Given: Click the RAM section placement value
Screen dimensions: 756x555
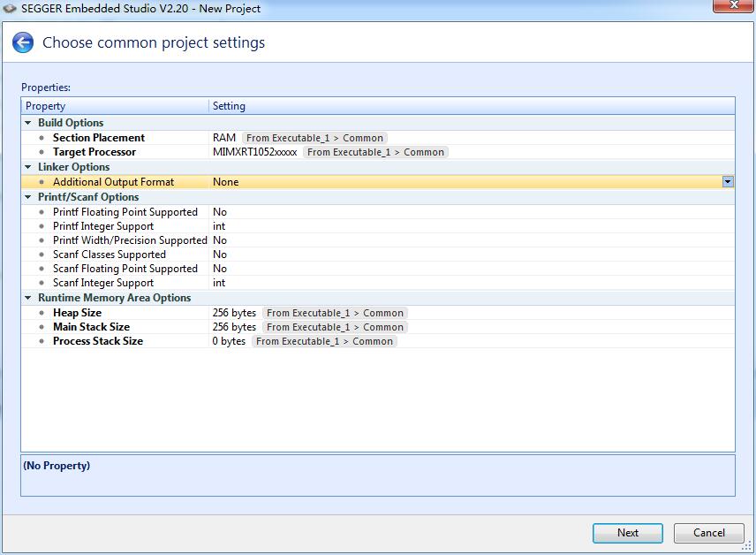Looking at the screenshot, I should click(224, 138).
